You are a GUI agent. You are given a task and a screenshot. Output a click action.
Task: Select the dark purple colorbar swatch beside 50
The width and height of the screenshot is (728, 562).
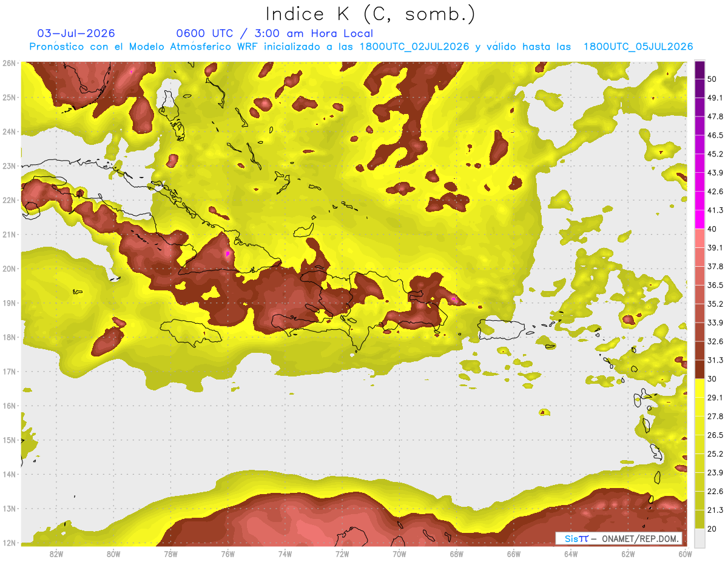pyautogui.click(x=699, y=70)
